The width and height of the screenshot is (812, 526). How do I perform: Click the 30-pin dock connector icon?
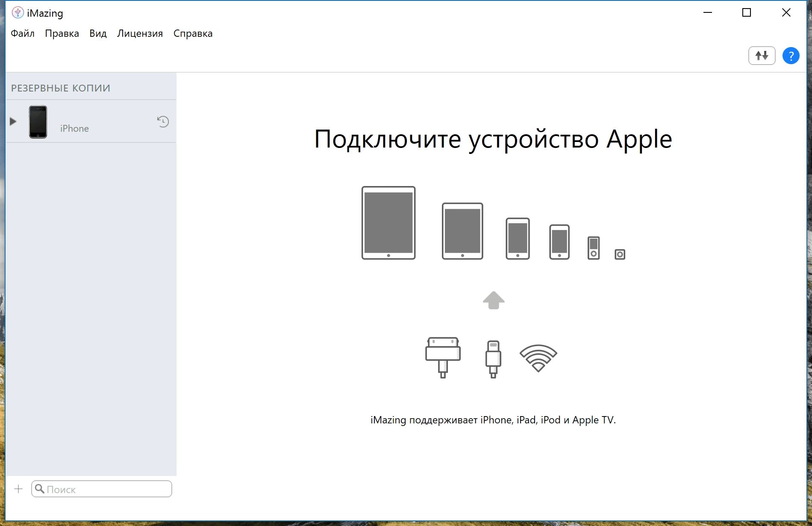click(x=443, y=358)
